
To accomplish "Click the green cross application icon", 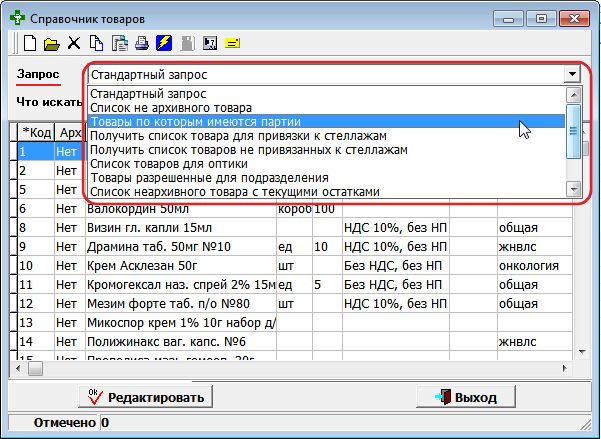I will point(18,18).
